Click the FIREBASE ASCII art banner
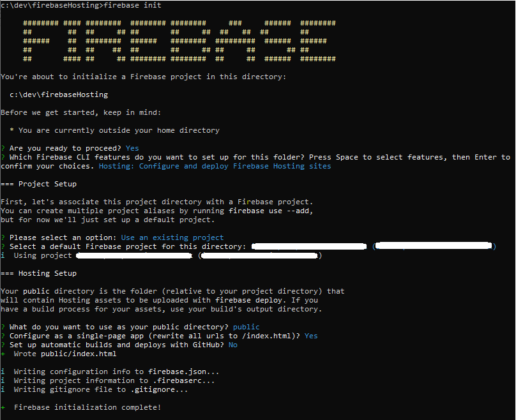The height and width of the screenshot is (420, 516). coord(179,41)
